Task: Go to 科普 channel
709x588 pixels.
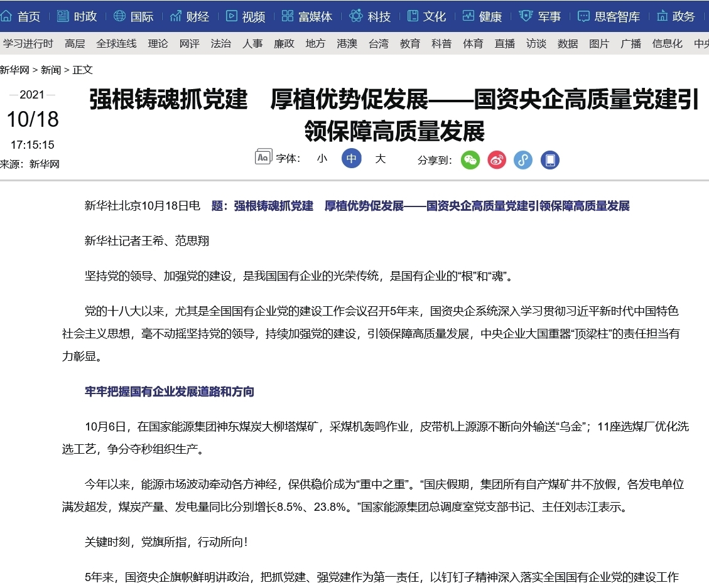Action: [441, 43]
